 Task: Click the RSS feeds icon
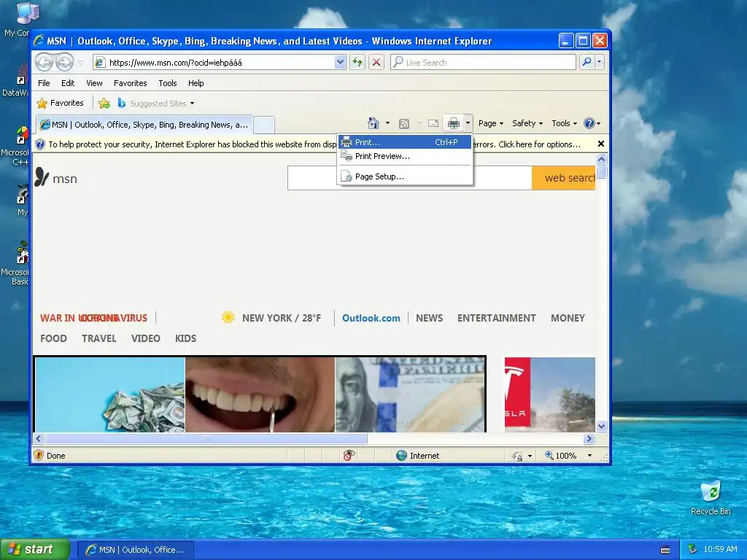pos(404,124)
